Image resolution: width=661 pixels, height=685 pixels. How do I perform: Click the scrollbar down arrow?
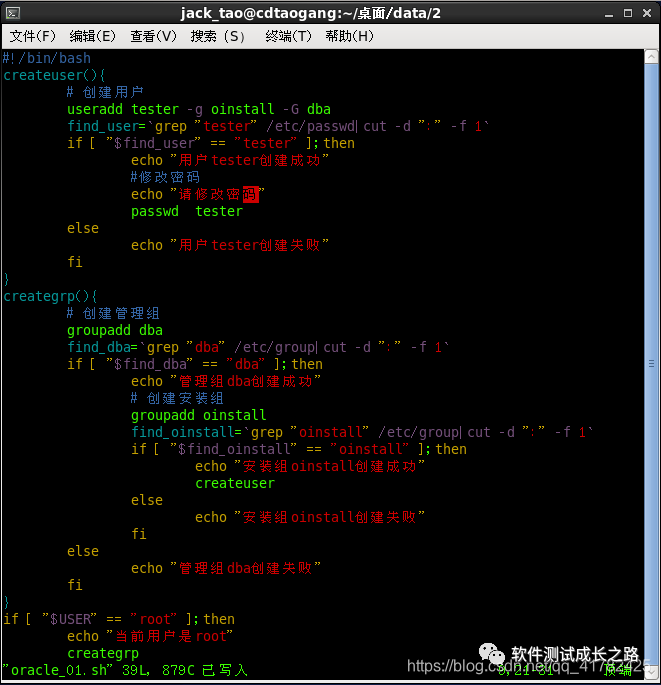pos(651,672)
